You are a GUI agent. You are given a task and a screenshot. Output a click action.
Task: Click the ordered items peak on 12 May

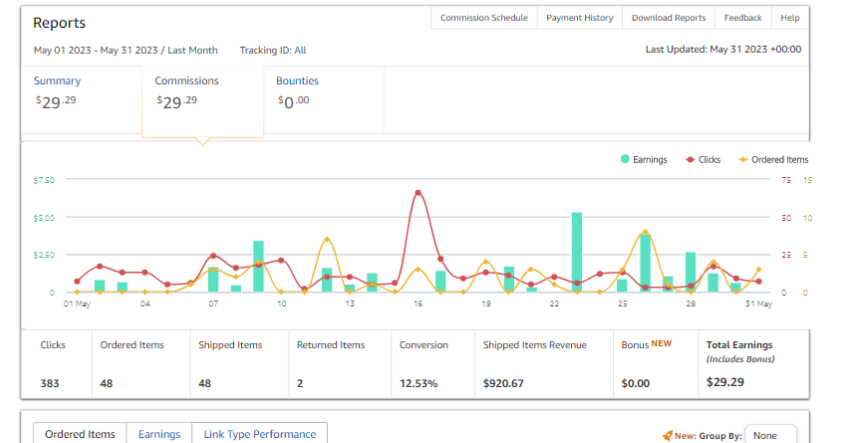327,240
